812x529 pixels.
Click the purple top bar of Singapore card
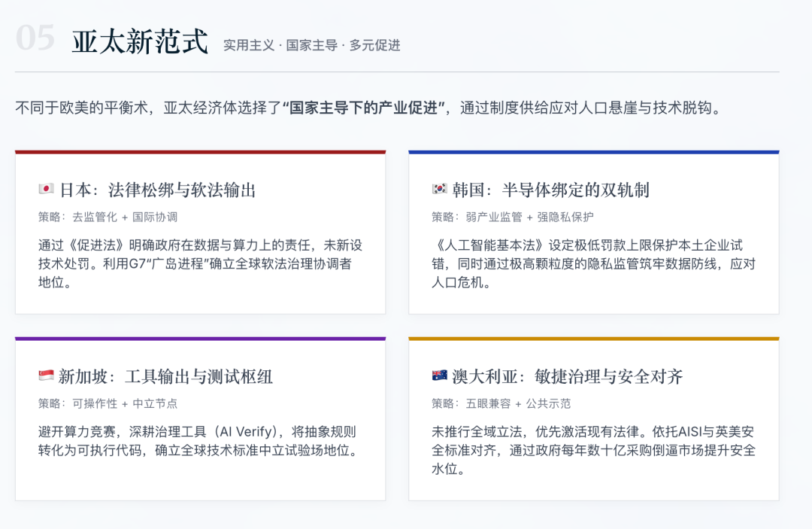click(x=200, y=339)
